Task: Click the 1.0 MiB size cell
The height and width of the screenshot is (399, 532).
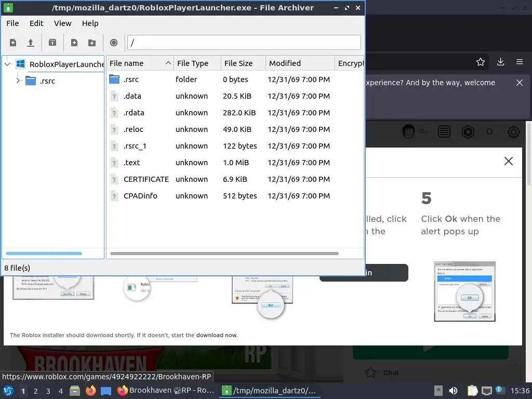Action: pos(236,163)
